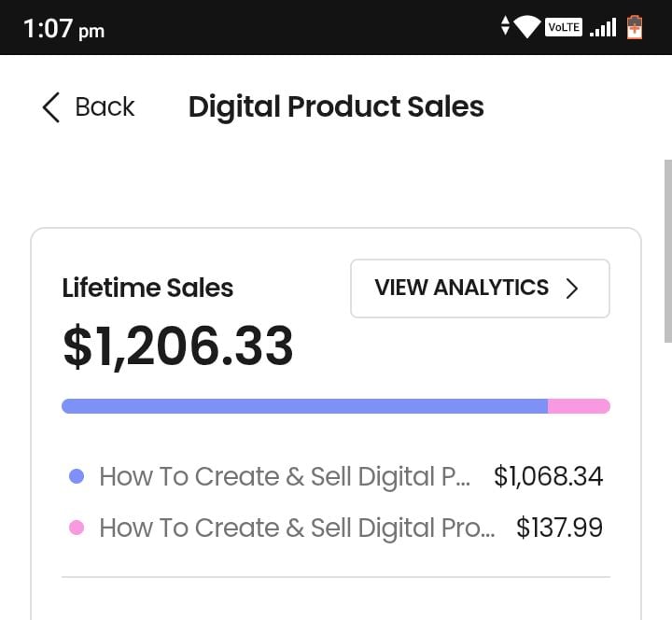
Task: Tap the blue dot legend marker
Action: pyautogui.click(x=77, y=476)
